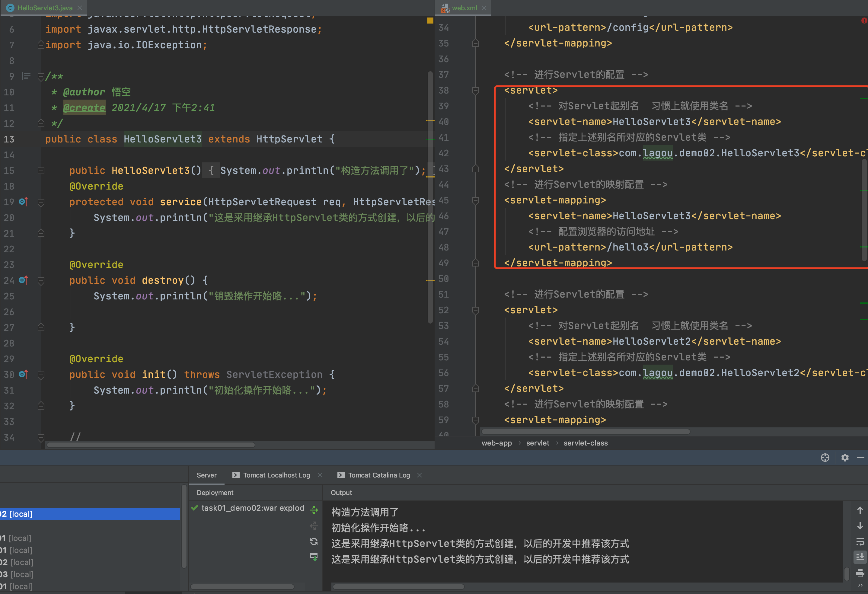This screenshot has width=868, height=594.
Task: Click the red error indicator in web.xml editor
Action: [x=864, y=21]
